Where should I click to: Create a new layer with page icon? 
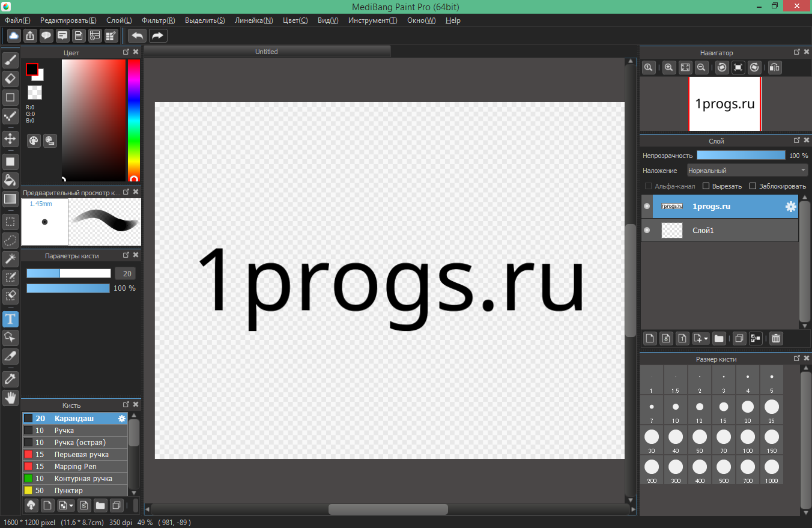coord(649,339)
